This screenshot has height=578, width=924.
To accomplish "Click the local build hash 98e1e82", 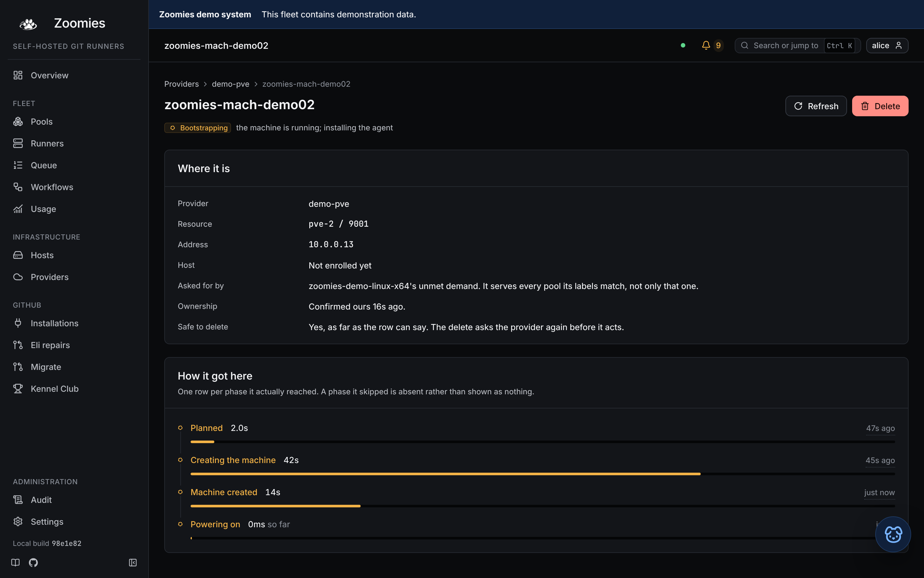I will click(x=66, y=543).
